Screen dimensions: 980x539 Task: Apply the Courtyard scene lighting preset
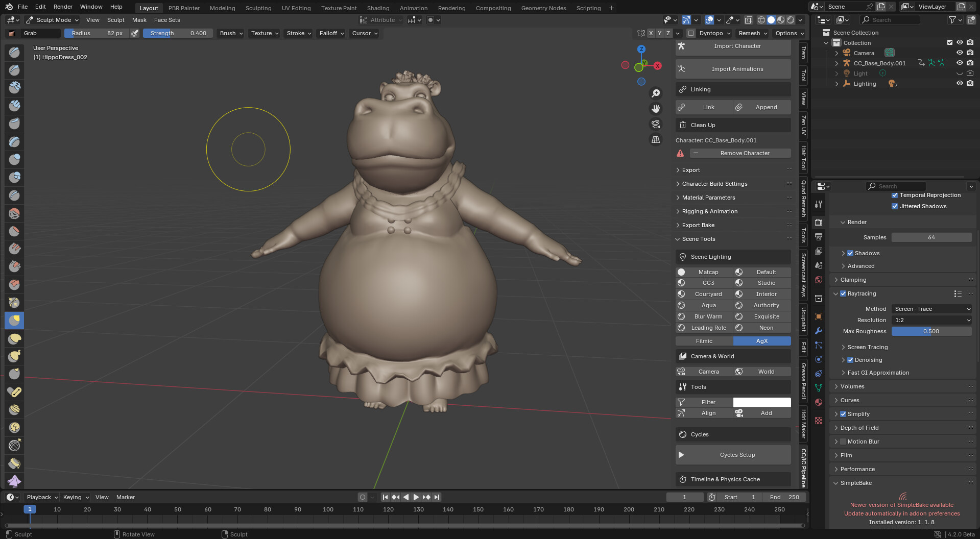click(x=704, y=294)
